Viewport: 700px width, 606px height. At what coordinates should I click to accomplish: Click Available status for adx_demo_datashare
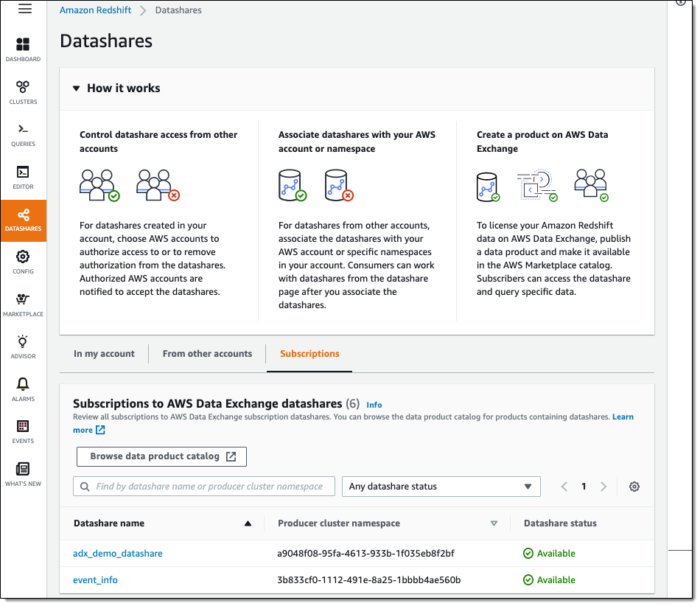click(549, 554)
